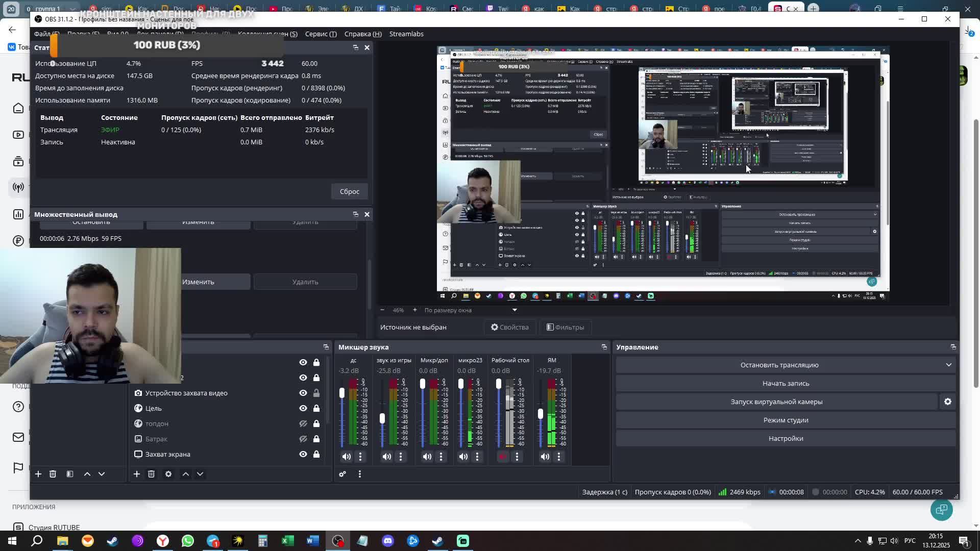980x551 pixels.
Task: Reset statistics with the Сброс button
Action: 349,191
